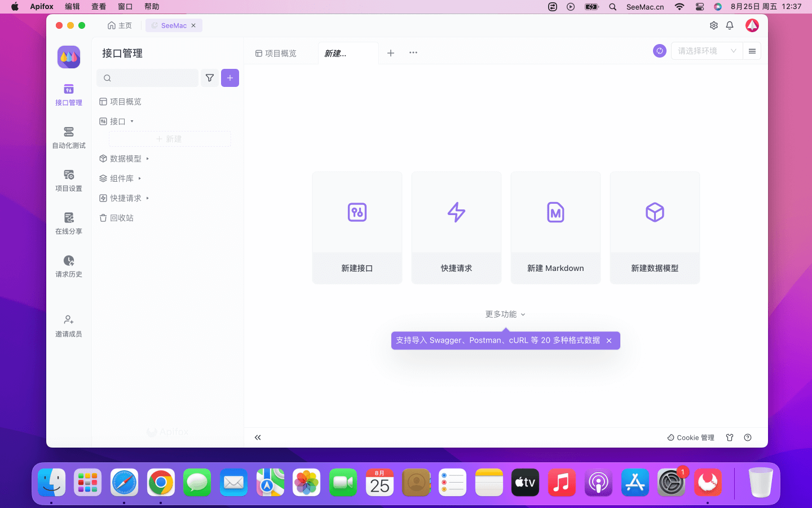Click the filter funnel icon
The width and height of the screenshot is (812, 508).
point(210,78)
